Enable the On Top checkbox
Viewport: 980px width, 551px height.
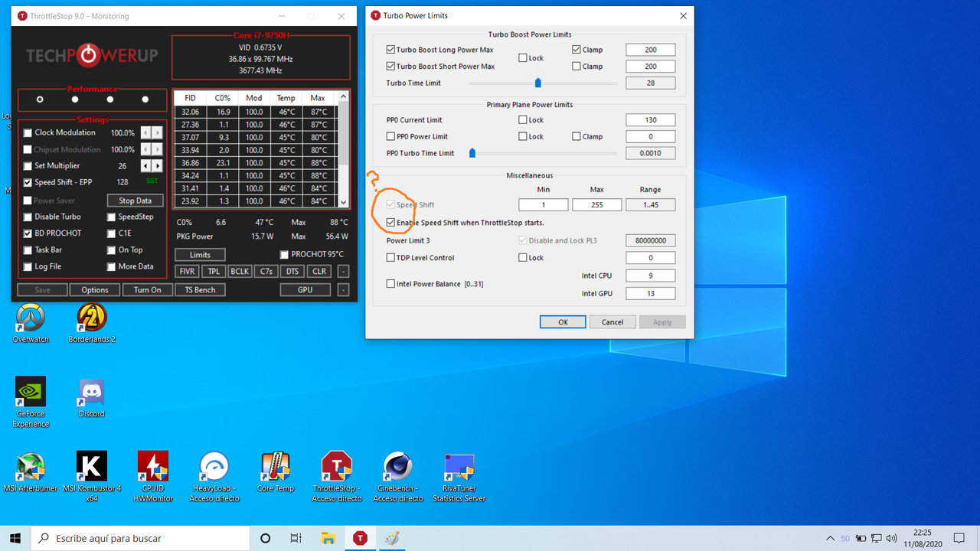click(x=112, y=250)
